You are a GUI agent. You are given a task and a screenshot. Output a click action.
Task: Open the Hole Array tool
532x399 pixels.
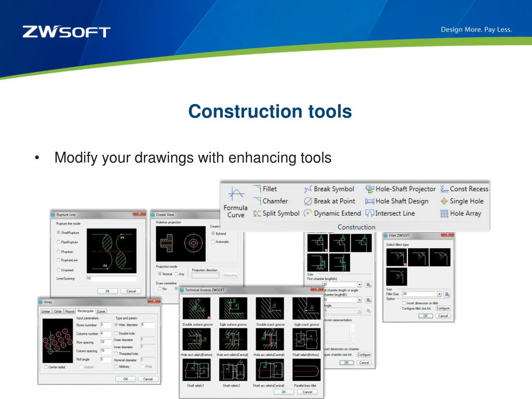461,214
